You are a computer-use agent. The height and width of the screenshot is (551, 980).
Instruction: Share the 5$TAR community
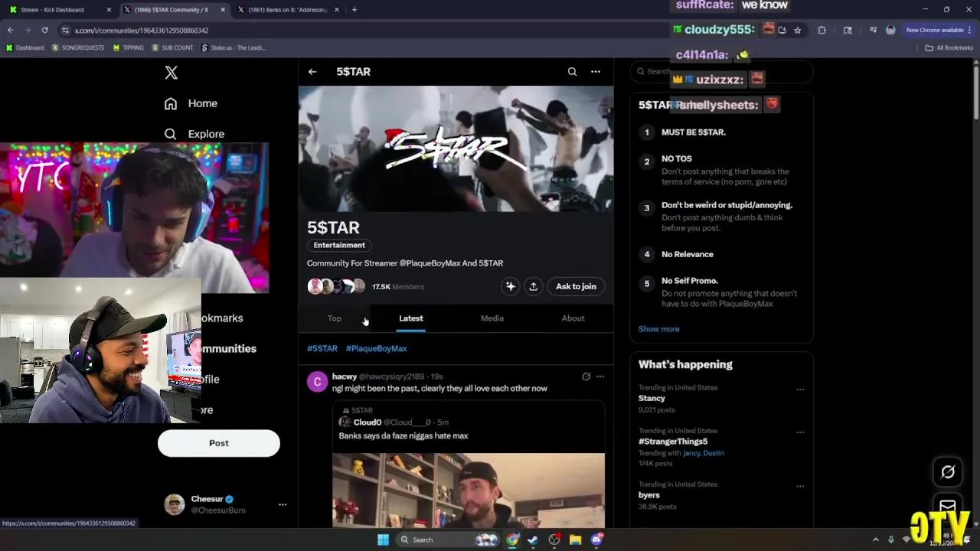coord(533,286)
